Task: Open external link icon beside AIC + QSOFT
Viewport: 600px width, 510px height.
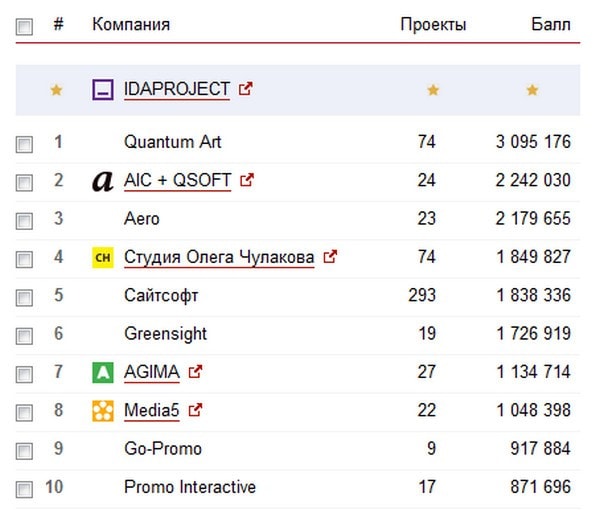Action: [248, 181]
